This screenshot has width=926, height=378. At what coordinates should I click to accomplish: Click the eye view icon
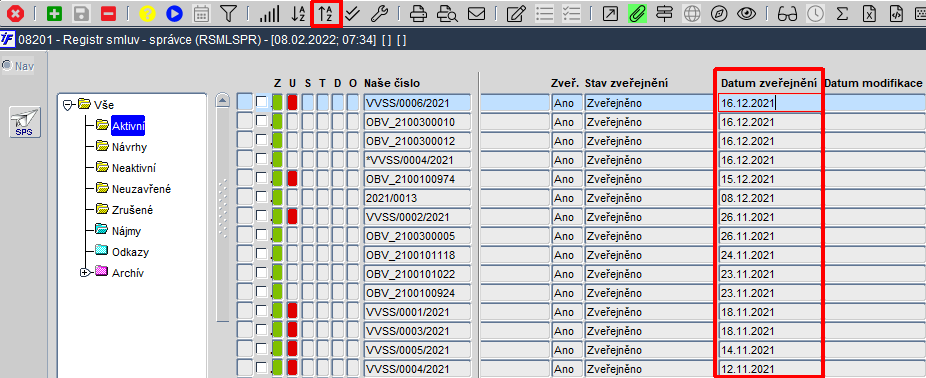point(746,14)
